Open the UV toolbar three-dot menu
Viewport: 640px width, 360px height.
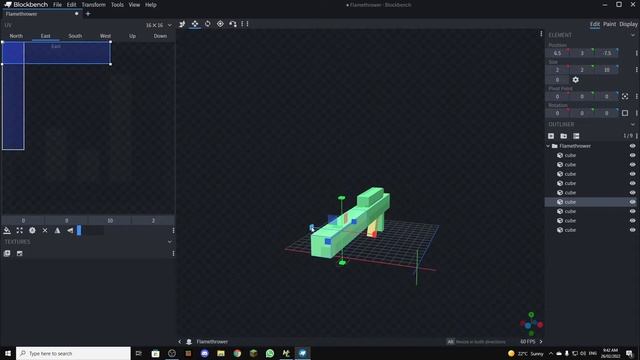click(x=173, y=231)
